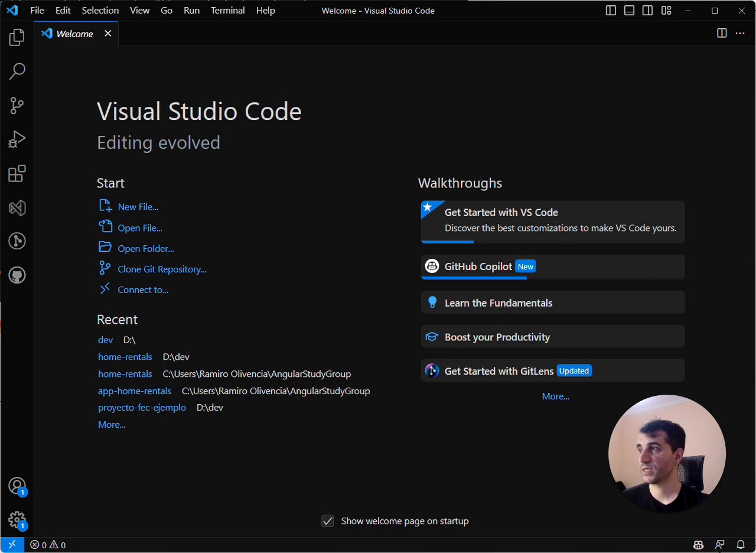
Task: Open recent home-rentals in D:\dev
Action: click(125, 357)
